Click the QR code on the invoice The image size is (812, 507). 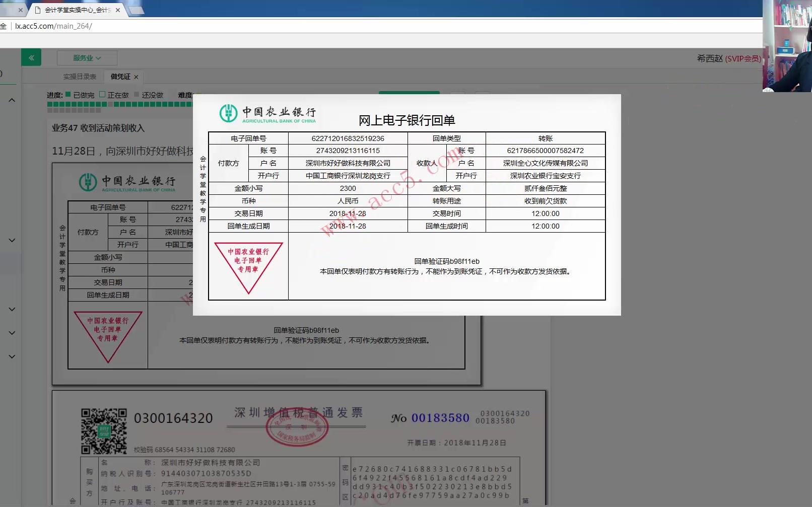104,431
